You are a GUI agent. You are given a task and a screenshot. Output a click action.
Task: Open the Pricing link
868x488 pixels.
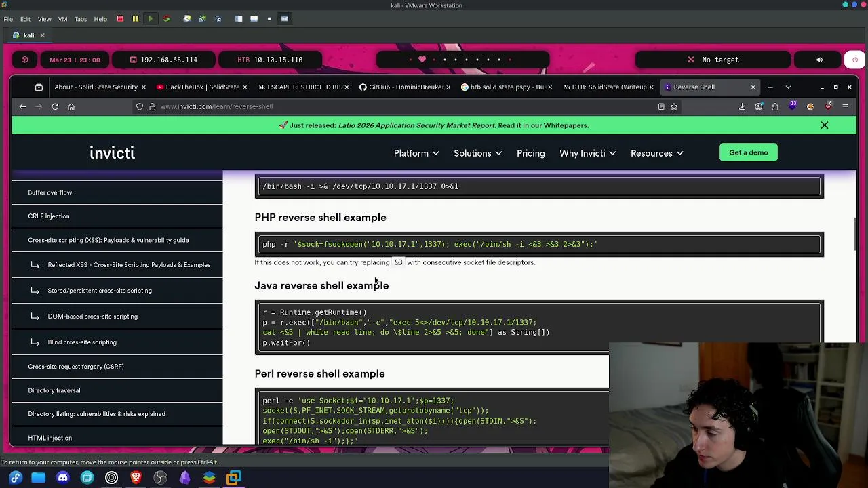point(531,153)
